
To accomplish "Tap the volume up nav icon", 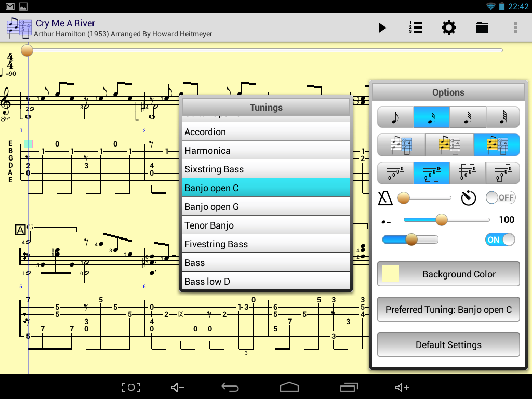I will point(402,387).
